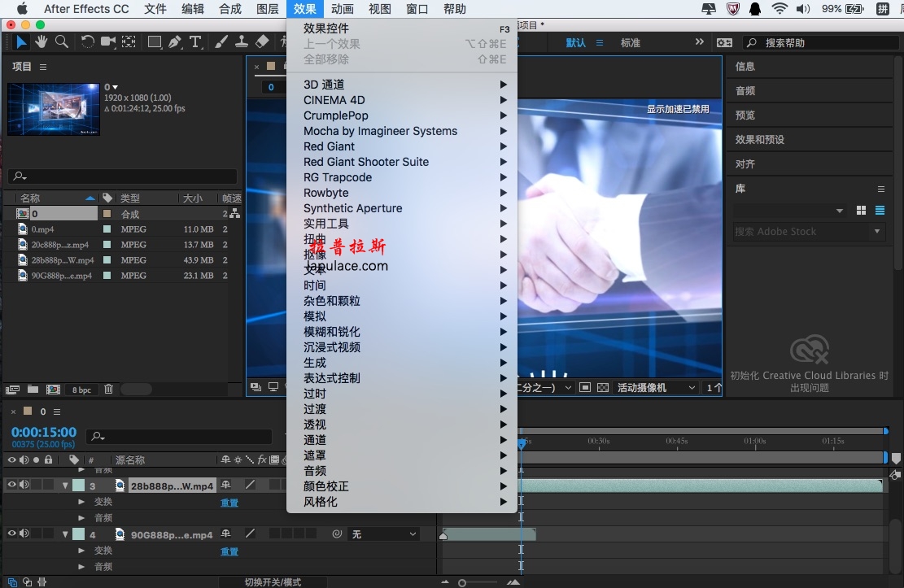Toggle visibility of layer 4
Viewport: 904px width, 588px height.
(x=11, y=534)
